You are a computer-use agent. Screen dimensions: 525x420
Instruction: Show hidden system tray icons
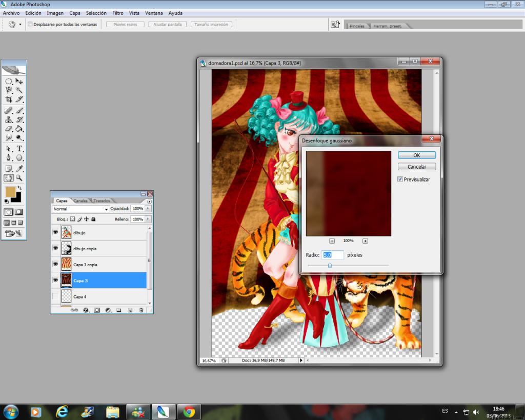[x=456, y=412]
